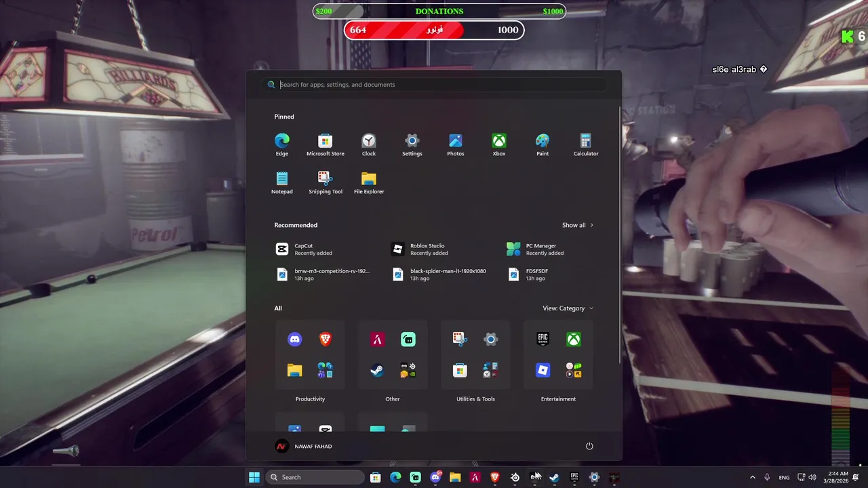
Task: Click the Start menu vertical scrollbar
Action: pyautogui.click(x=618, y=234)
